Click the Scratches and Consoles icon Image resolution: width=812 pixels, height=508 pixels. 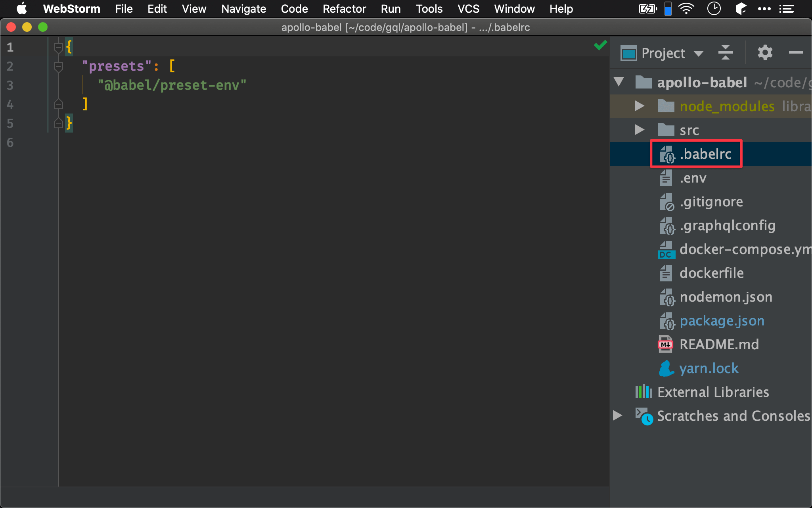pyautogui.click(x=644, y=416)
